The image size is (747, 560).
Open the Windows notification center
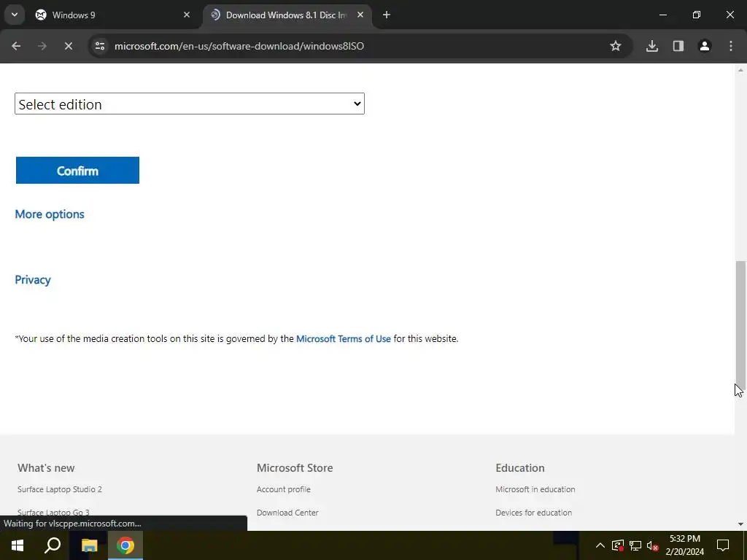tap(723, 545)
